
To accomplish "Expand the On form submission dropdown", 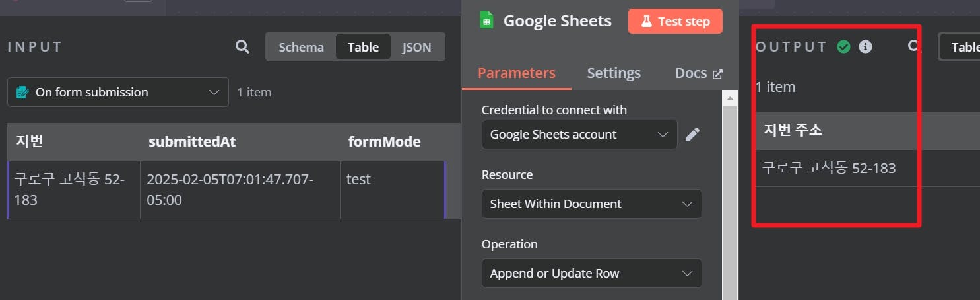I will 118,92.
